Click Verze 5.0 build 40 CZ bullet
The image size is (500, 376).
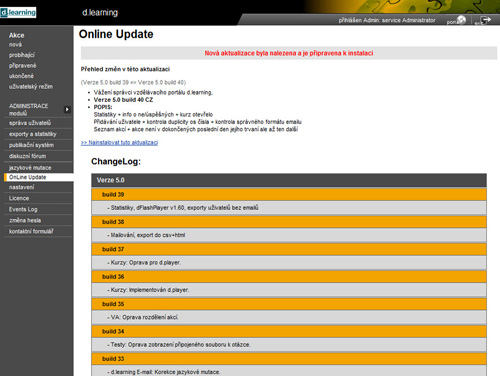(x=123, y=100)
